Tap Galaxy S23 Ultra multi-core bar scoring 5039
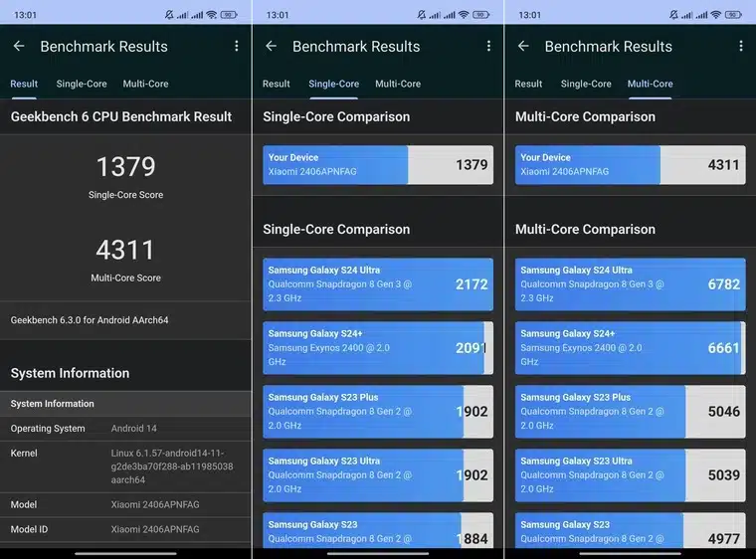The image size is (756, 559). tap(630, 475)
